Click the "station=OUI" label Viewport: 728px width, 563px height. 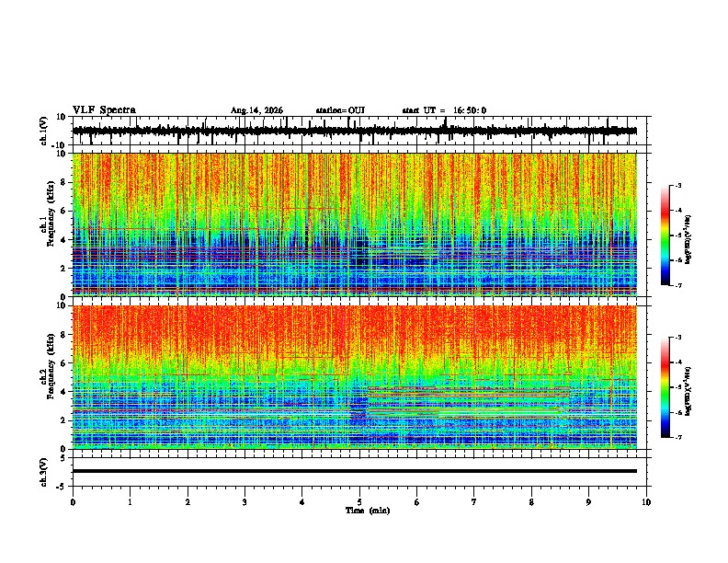(340, 110)
